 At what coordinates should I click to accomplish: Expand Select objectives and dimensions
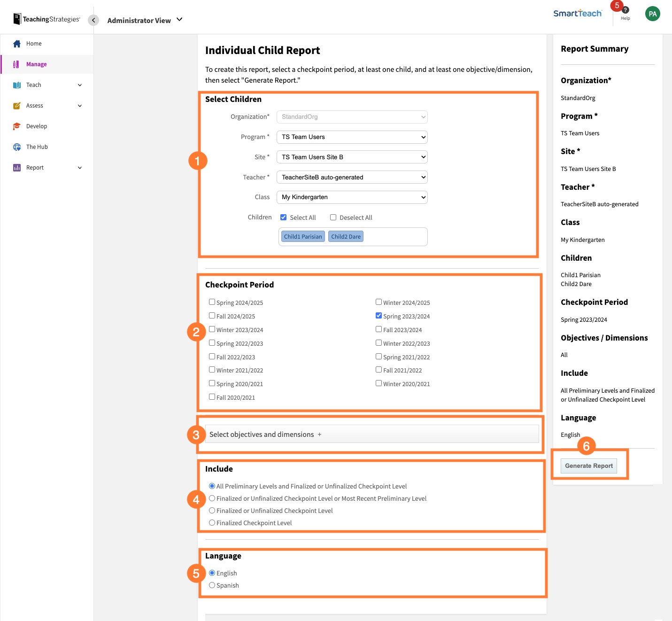265,435
